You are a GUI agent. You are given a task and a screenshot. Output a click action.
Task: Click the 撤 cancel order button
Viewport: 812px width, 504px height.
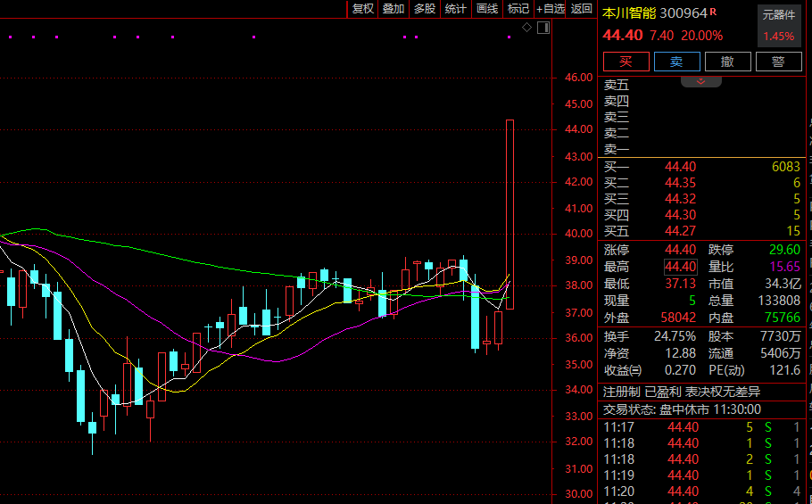pyautogui.click(x=727, y=62)
